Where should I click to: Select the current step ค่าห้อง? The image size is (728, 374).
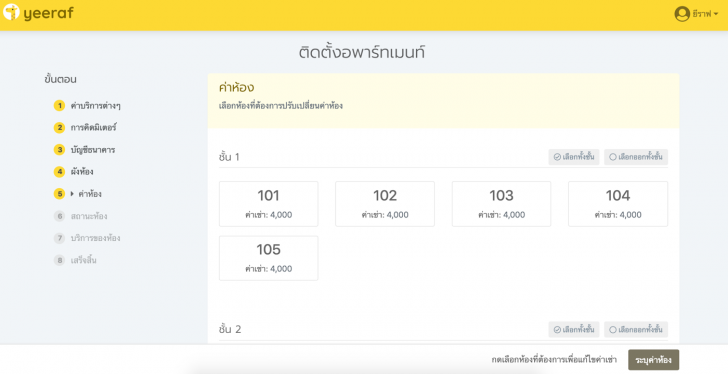(x=90, y=194)
